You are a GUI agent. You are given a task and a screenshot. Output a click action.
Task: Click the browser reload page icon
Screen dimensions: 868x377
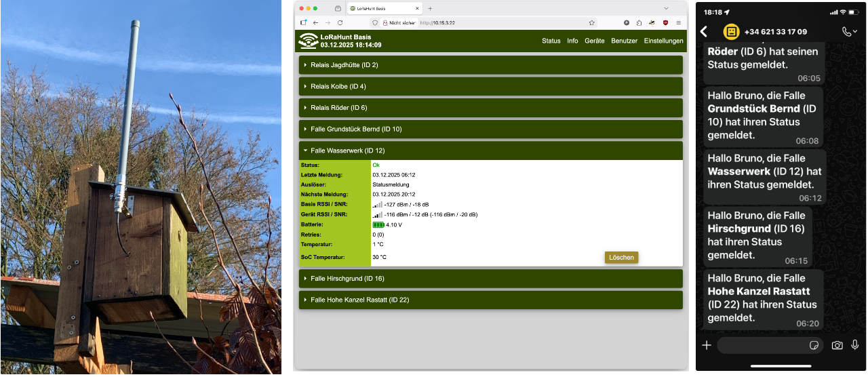tap(340, 22)
